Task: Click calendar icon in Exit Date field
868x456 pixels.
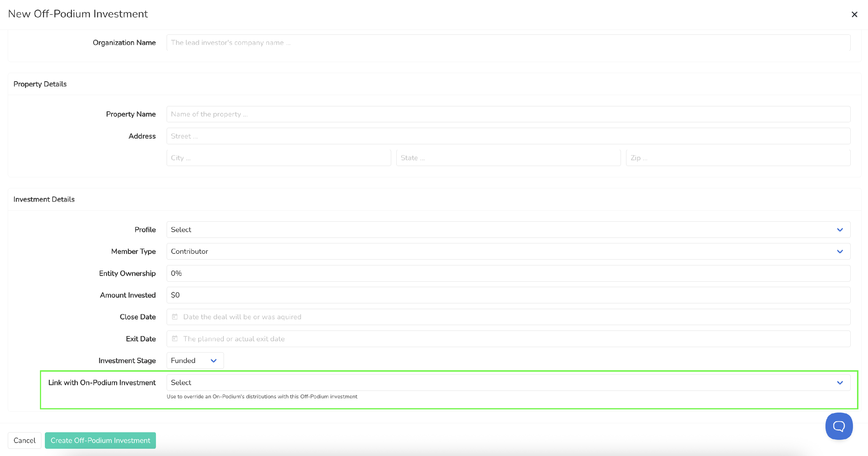Action: pos(175,338)
